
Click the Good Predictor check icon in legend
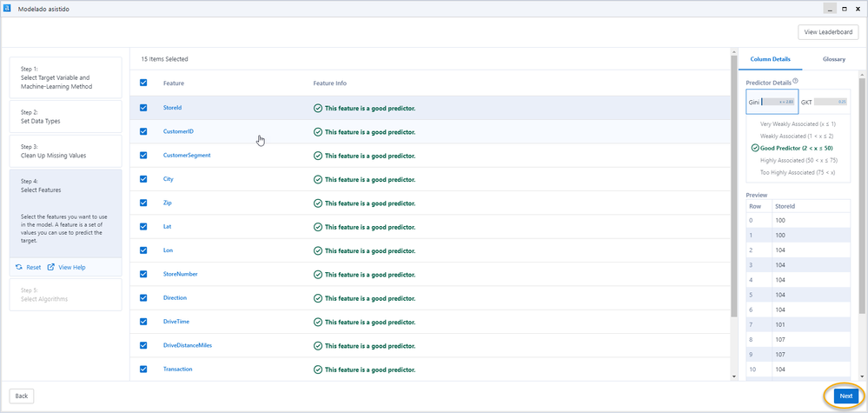point(755,148)
